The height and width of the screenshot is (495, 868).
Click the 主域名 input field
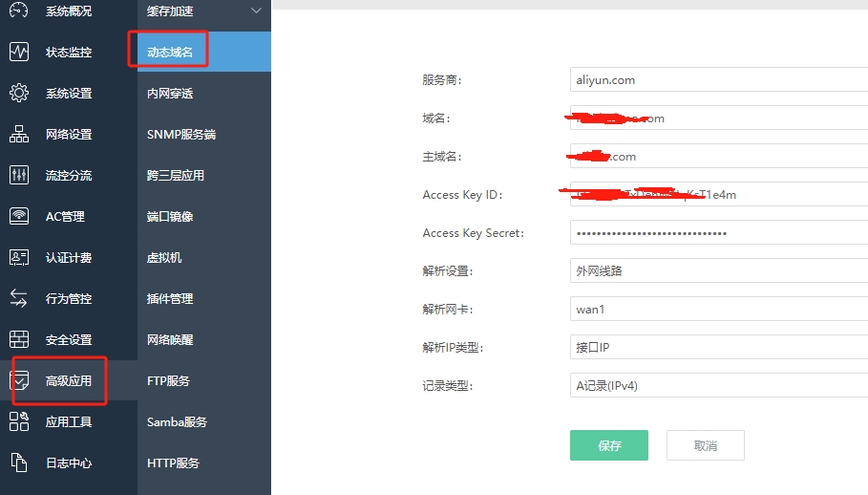pos(719,156)
